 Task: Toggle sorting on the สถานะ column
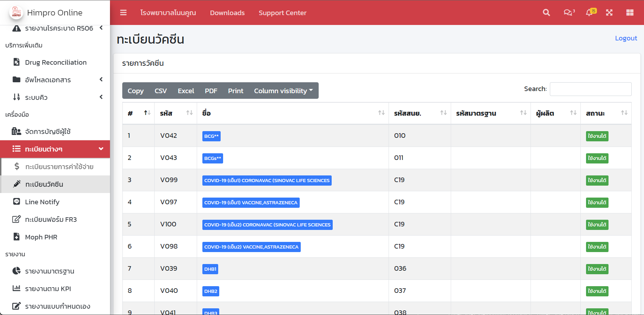click(x=605, y=113)
